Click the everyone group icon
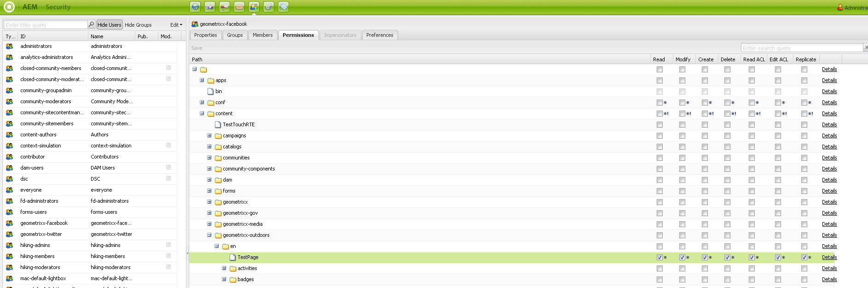 (x=9, y=190)
